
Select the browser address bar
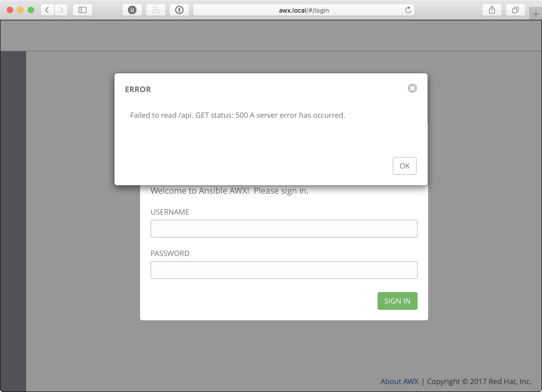point(304,10)
